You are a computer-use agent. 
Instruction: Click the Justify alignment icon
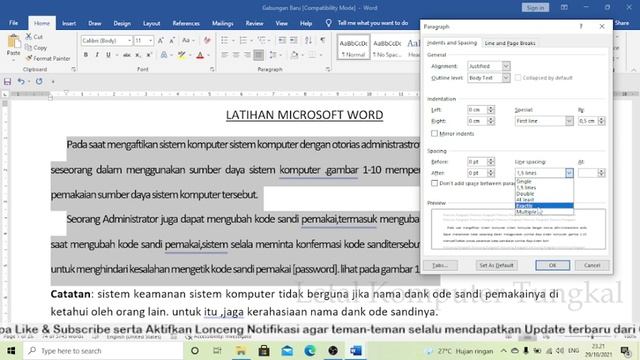258,55
